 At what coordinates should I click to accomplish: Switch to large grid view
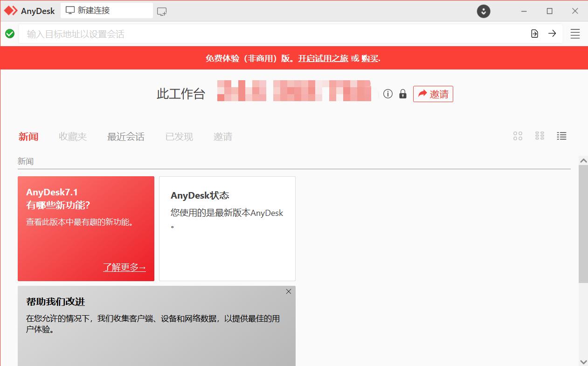(x=517, y=136)
